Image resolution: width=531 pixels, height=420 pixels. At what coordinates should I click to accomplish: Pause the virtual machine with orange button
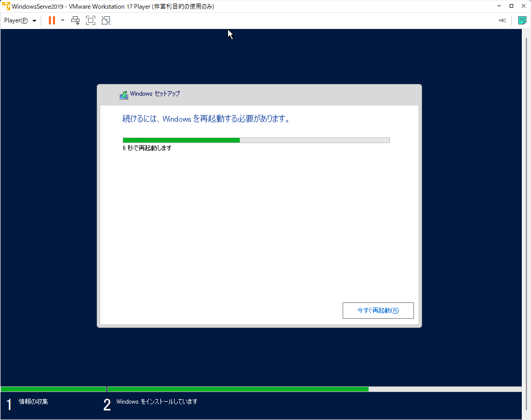coord(52,20)
